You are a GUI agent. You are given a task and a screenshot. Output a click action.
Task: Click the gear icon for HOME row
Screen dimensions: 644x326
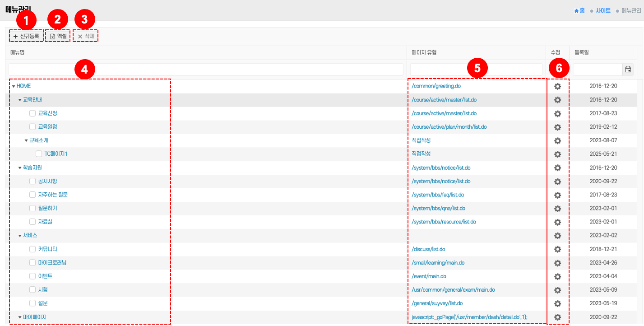[557, 86]
